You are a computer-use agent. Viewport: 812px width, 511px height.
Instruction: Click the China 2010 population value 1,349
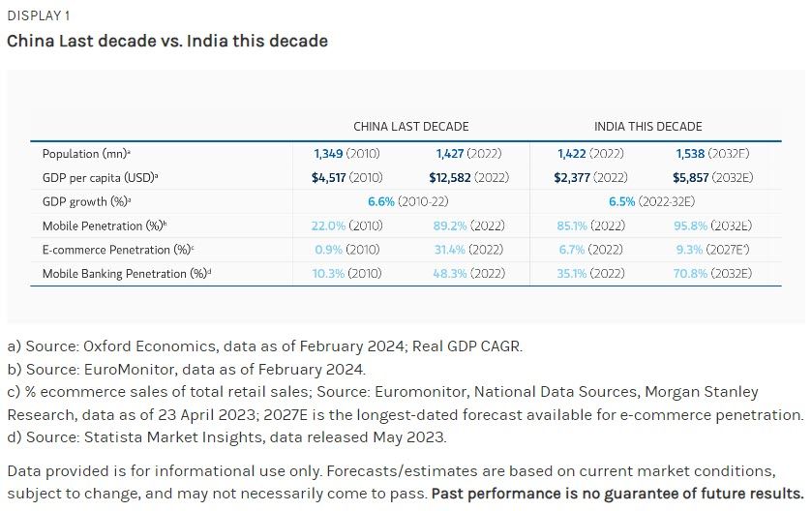pos(329,154)
